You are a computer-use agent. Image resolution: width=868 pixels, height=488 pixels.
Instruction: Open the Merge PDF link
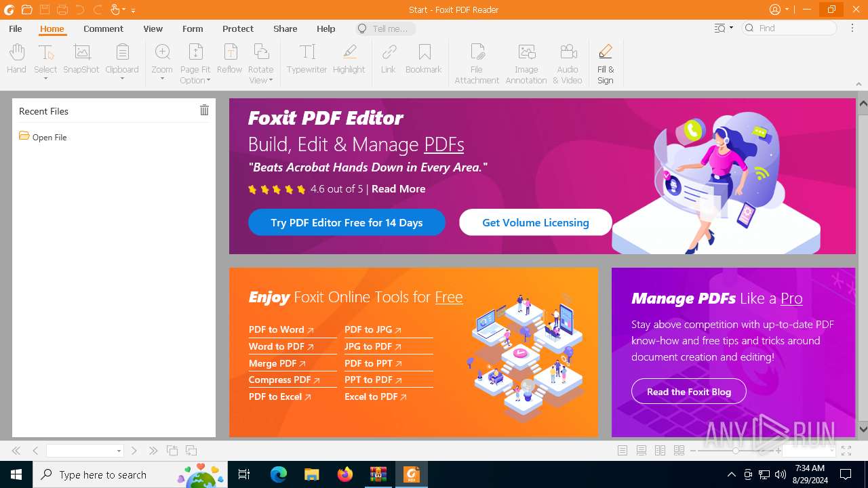[x=277, y=363]
